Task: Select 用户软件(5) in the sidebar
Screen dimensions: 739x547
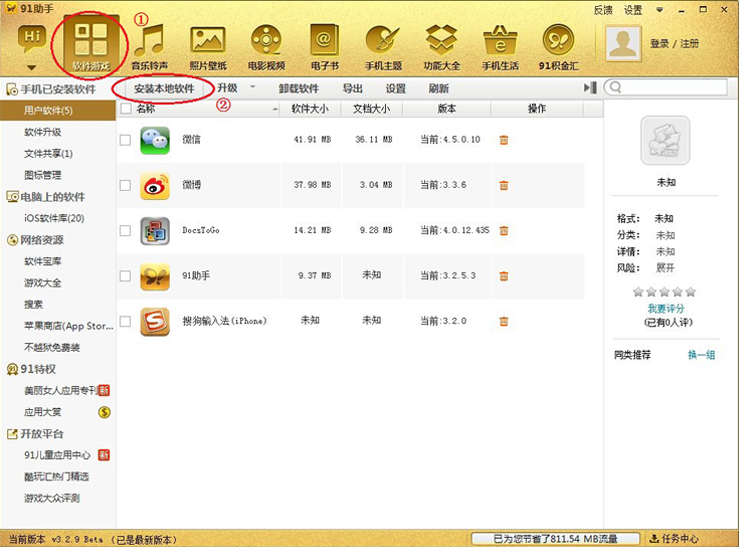Action: point(58,111)
